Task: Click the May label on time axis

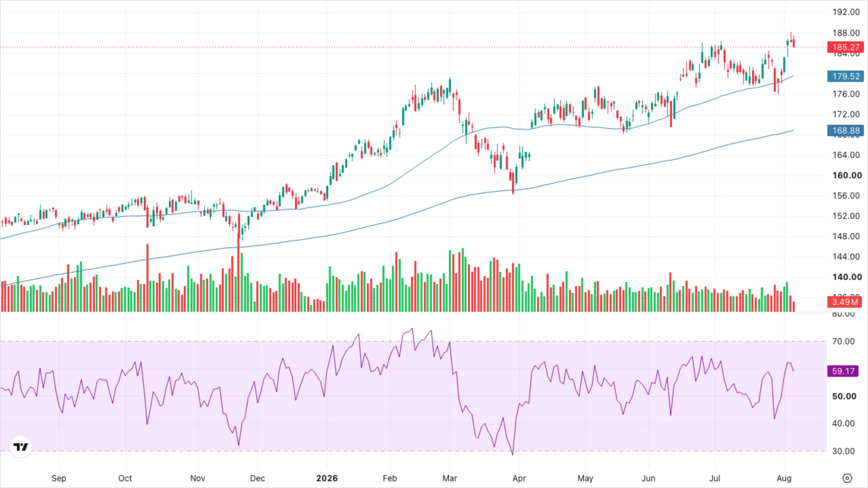Action: 585,478
